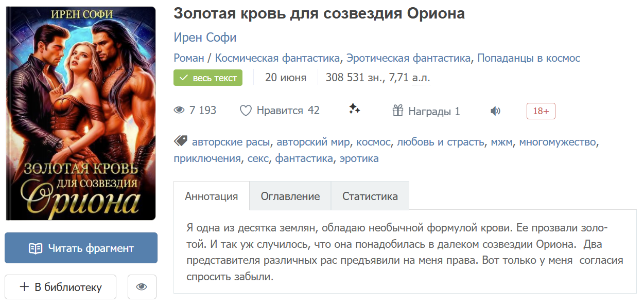Image resolution: width=644 pixels, height=307 pixels.
Task: Switch to the Оглавление tab
Action: [290, 196]
